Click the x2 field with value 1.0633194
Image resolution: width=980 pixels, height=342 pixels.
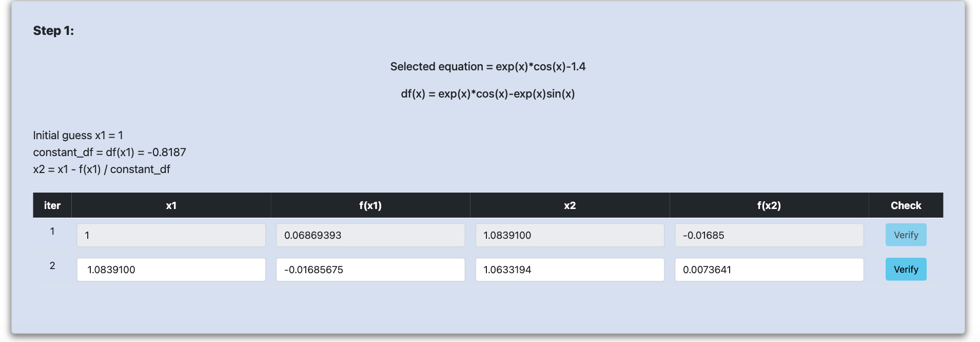pos(570,270)
